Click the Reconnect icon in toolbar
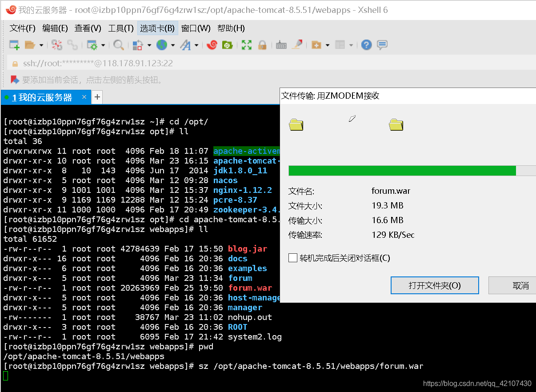The image size is (536, 392). click(x=57, y=45)
